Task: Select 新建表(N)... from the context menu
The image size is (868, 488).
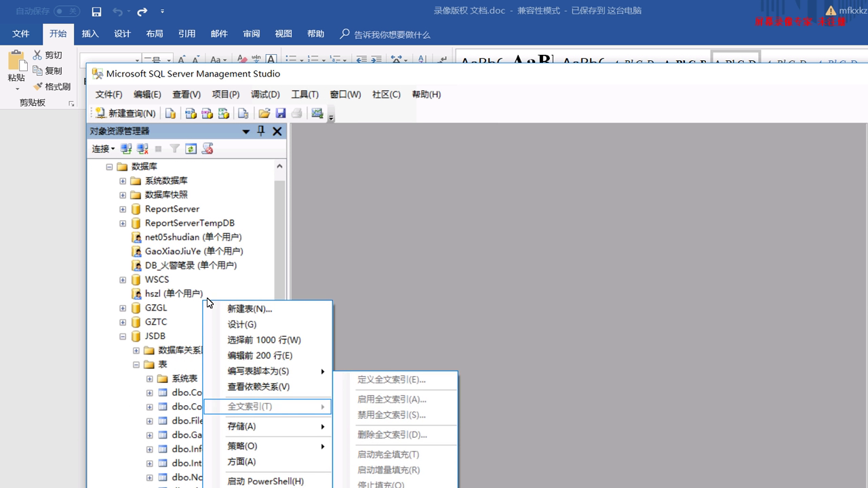Action: [250, 308]
